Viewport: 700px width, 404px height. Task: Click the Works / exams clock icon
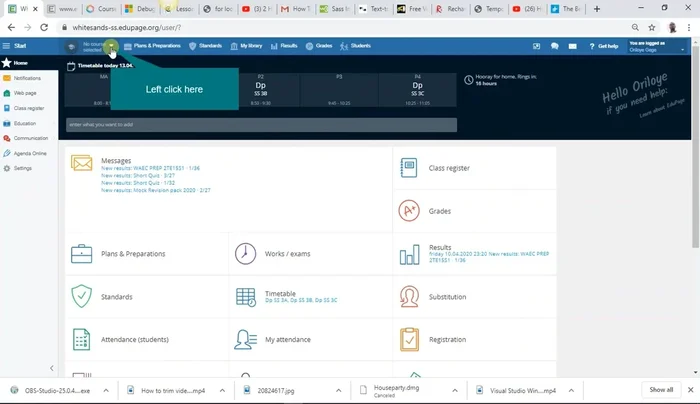click(x=245, y=254)
